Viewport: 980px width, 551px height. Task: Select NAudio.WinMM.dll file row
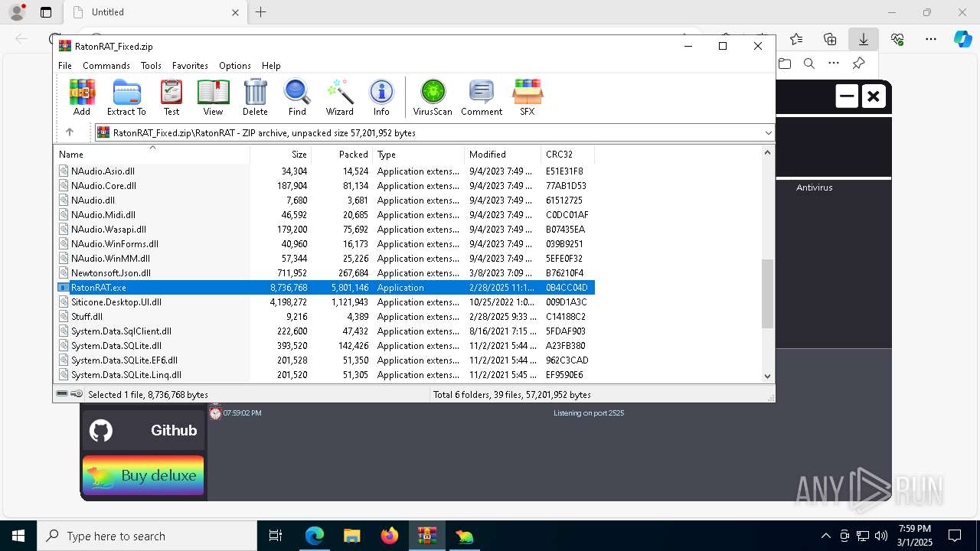(x=325, y=259)
